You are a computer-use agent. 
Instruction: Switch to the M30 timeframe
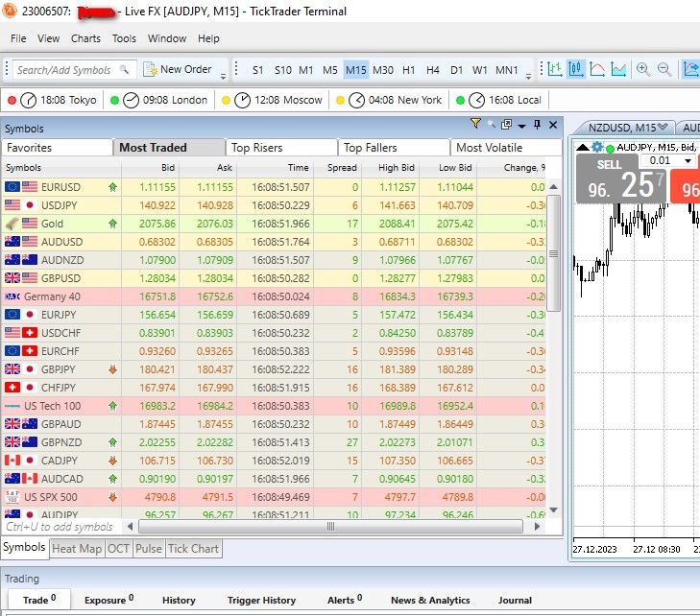pyautogui.click(x=383, y=70)
